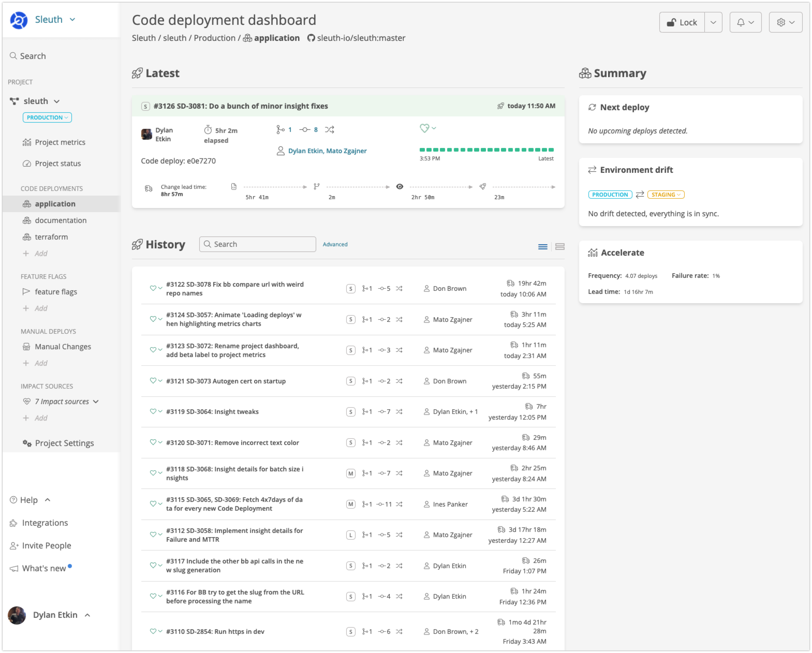The height and width of the screenshot is (653, 812).
Task: Add a new impact source
Action: coord(35,418)
